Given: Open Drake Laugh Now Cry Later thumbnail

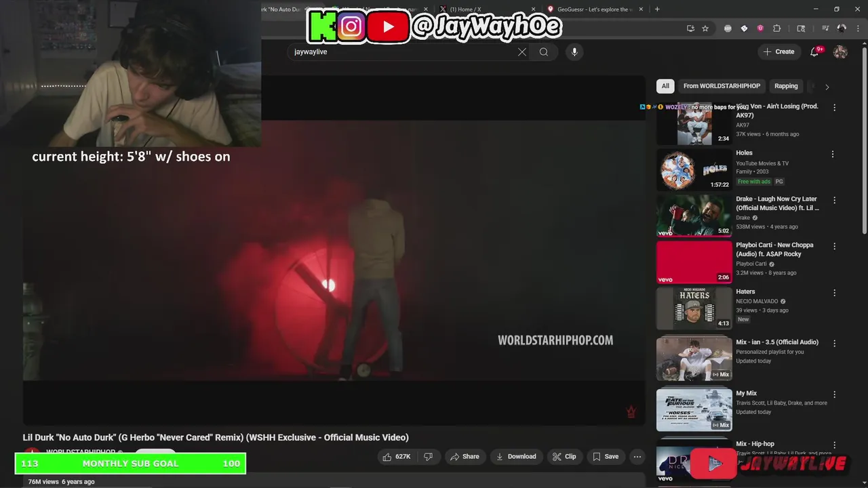Looking at the screenshot, I should coord(694,216).
